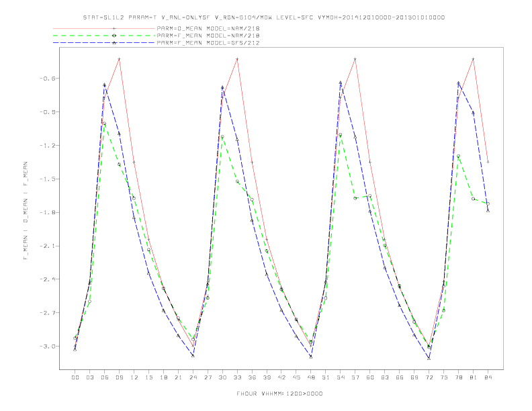Click the red O_MEAN peak marker at hour 57
The width and height of the screenshot is (532, 411).
pyautogui.click(x=355, y=59)
